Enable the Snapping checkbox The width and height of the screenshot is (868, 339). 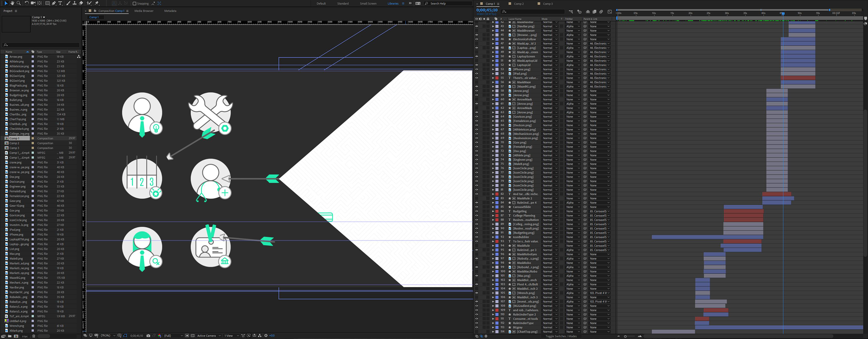(x=134, y=3)
